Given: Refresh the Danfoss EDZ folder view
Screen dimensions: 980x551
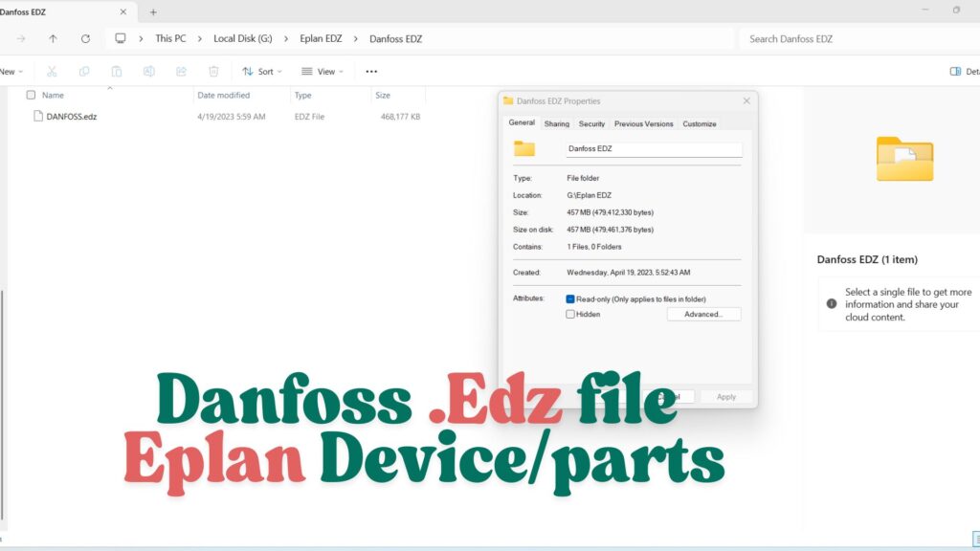Looking at the screenshot, I should [85, 38].
